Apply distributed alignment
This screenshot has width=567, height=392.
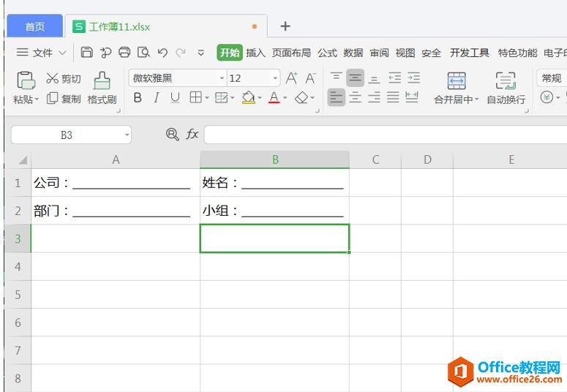pos(412,97)
